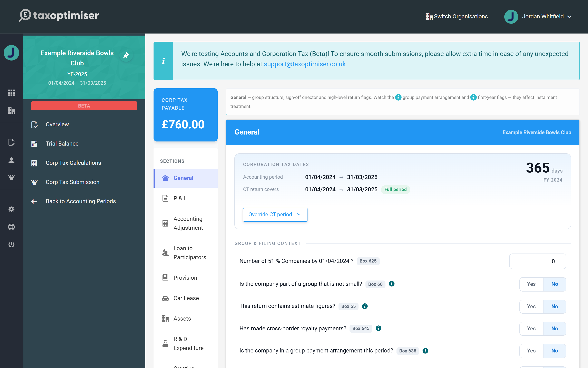Click the back arrow icon

[x=34, y=201]
